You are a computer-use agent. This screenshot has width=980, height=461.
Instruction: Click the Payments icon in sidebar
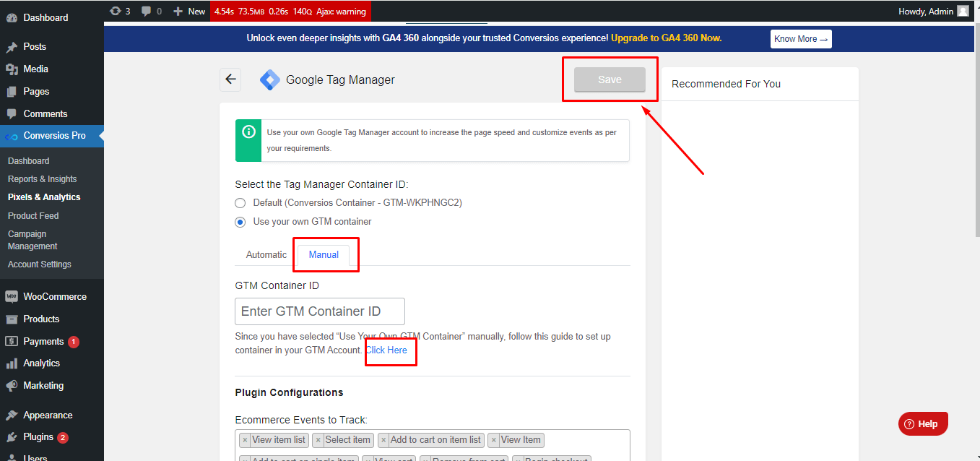(12, 341)
